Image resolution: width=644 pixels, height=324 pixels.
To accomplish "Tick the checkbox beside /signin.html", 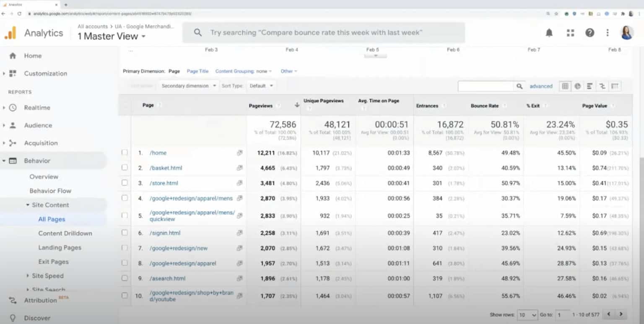I will (x=125, y=233).
